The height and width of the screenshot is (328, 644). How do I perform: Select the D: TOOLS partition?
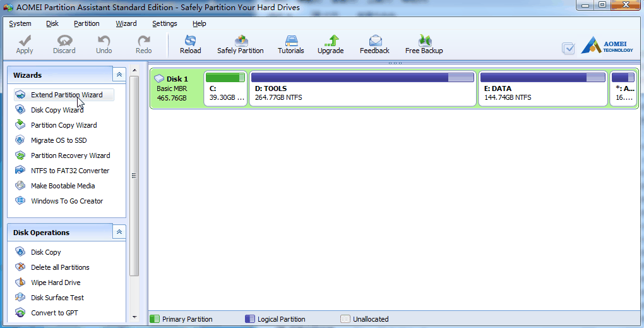click(362, 88)
